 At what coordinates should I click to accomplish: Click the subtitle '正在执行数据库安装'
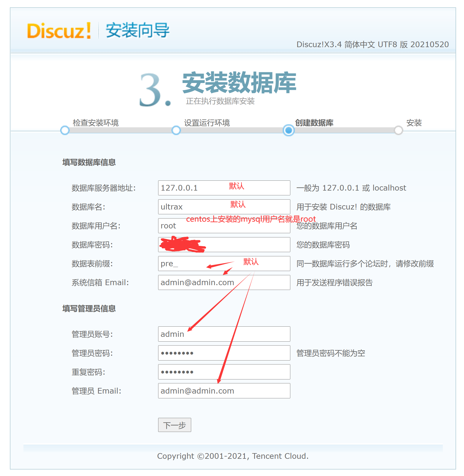220,101
